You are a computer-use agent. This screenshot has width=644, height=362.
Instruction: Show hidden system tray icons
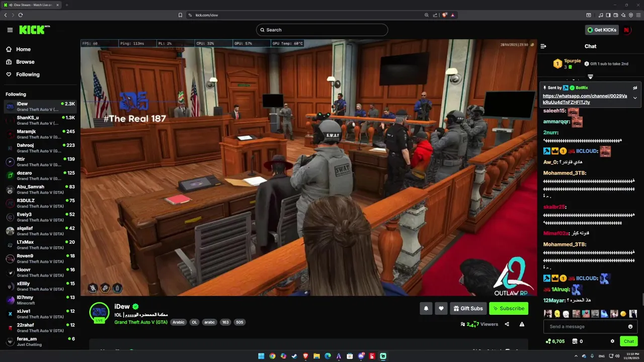[x=576, y=356]
